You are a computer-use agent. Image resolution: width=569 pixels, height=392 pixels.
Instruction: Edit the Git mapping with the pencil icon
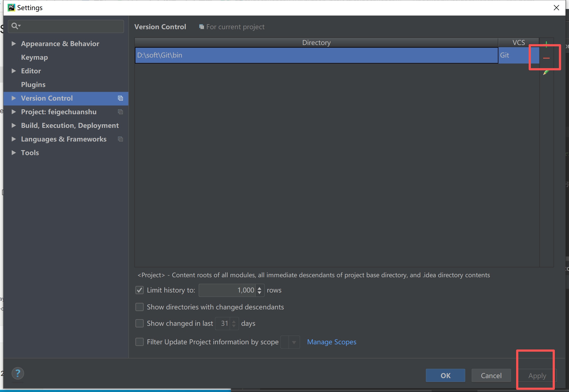coord(546,73)
